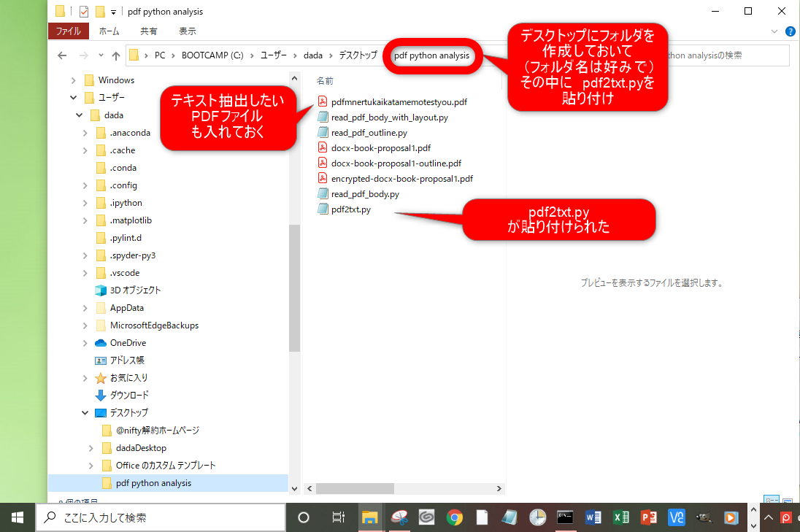
Task: Open Google Chrome from the taskbar
Action: (454, 517)
